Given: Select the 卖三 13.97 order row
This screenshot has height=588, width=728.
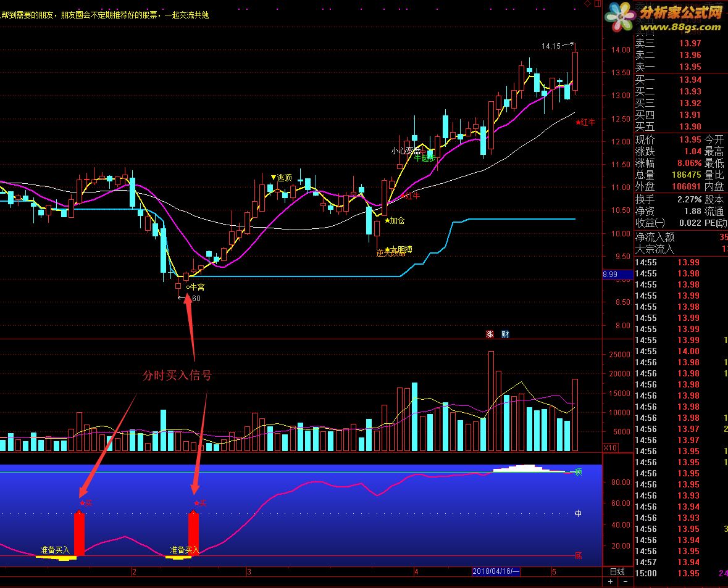Looking at the screenshot, I should coord(681,43).
